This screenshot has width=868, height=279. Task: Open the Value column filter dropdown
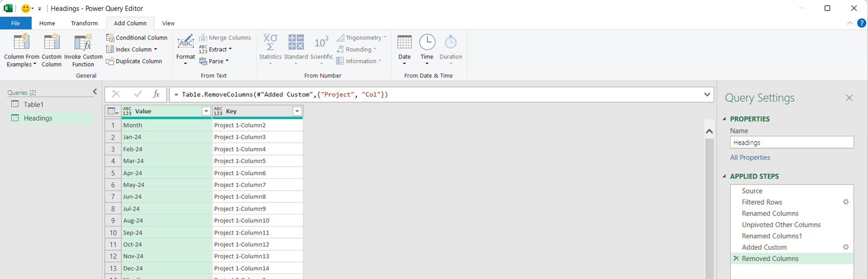coord(206,111)
